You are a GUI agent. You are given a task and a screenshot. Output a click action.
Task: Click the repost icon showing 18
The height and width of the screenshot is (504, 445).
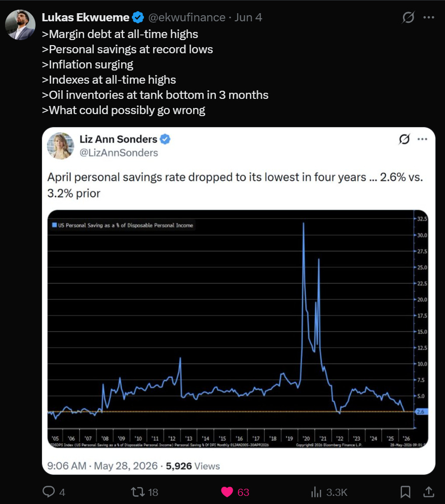click(x=138, y=492)
